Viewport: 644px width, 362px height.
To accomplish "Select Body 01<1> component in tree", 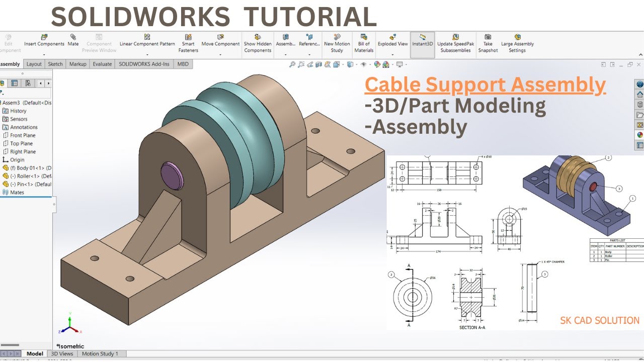I will click(x=27, y=168).
